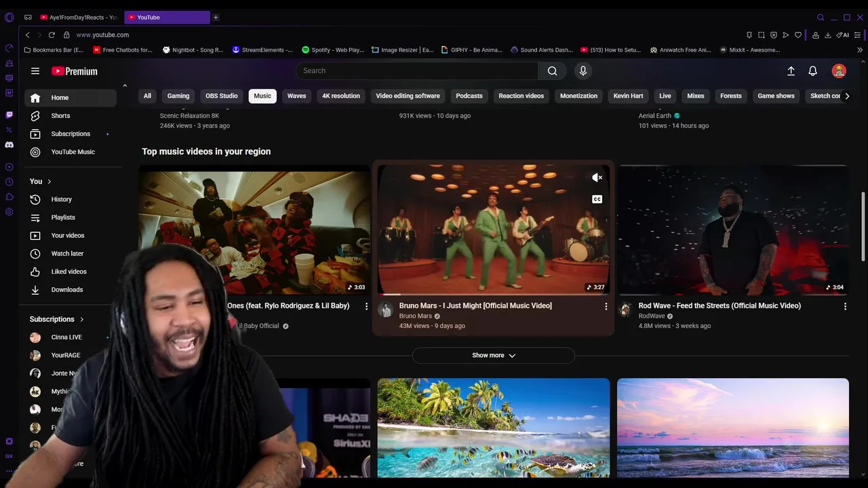Click the browser snapshot tool icon
868x488 pixels.
[761, 35]
